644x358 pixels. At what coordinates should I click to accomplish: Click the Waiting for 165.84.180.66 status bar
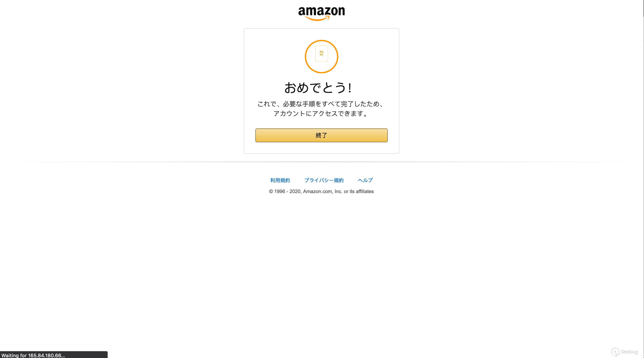click(x=53, y=355)
